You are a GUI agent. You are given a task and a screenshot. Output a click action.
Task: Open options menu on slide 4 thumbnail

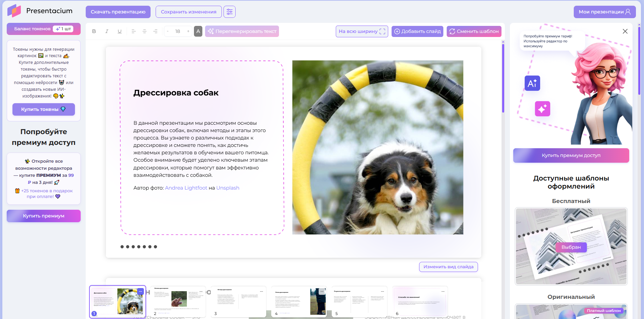click(x=322, y=291)
